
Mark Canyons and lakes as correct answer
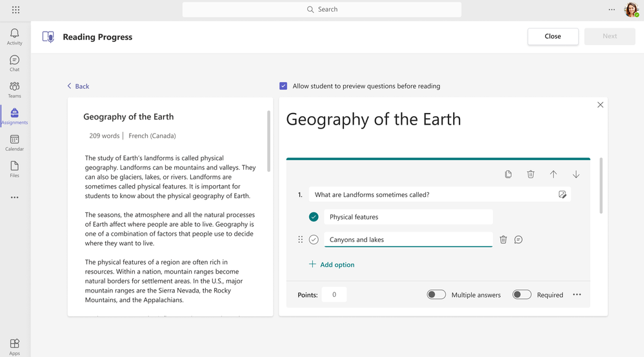pyautogui.click(x=314, y=240)
